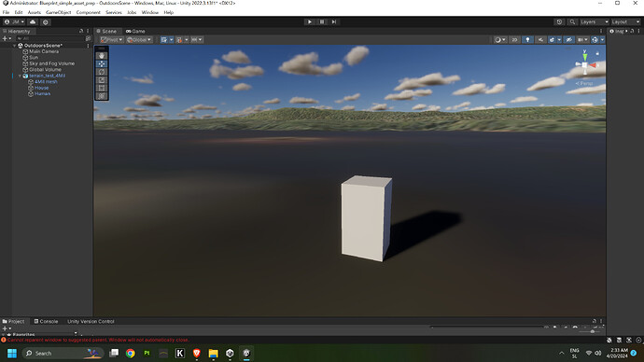
Task: Click the Step frame button
Action: coord(334,21)
